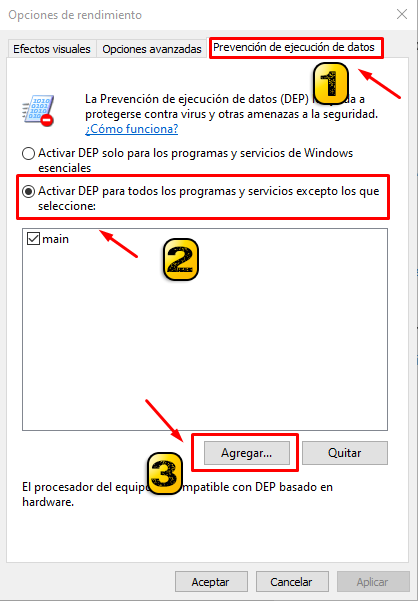The image size is (418, 601).
Task: Click the Quitar button
Action: 345,453
